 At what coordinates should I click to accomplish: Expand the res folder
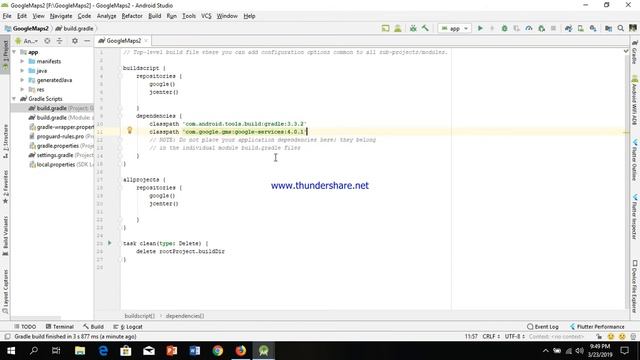(x=22, y=89)
